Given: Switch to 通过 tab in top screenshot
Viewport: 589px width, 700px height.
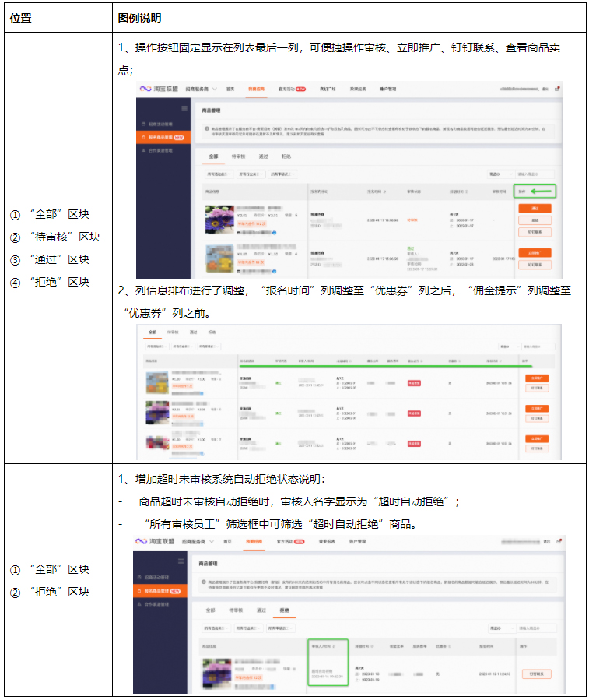Looking at the screenshot, I should tap(264, 157).
